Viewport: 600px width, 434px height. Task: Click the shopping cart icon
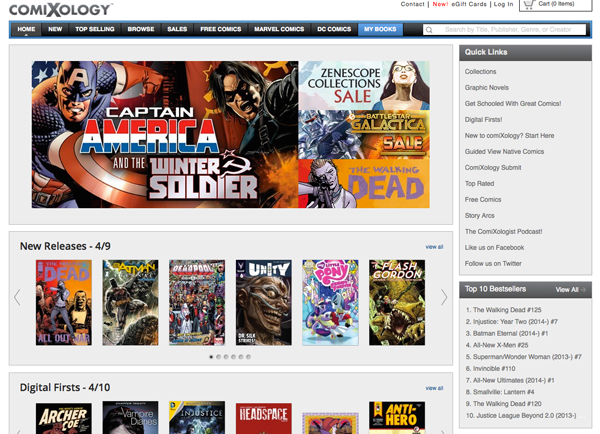(x=527, y=5)
